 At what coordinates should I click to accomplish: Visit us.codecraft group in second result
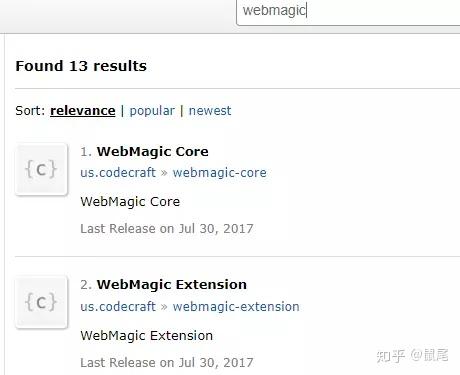[x=118, y=307]
